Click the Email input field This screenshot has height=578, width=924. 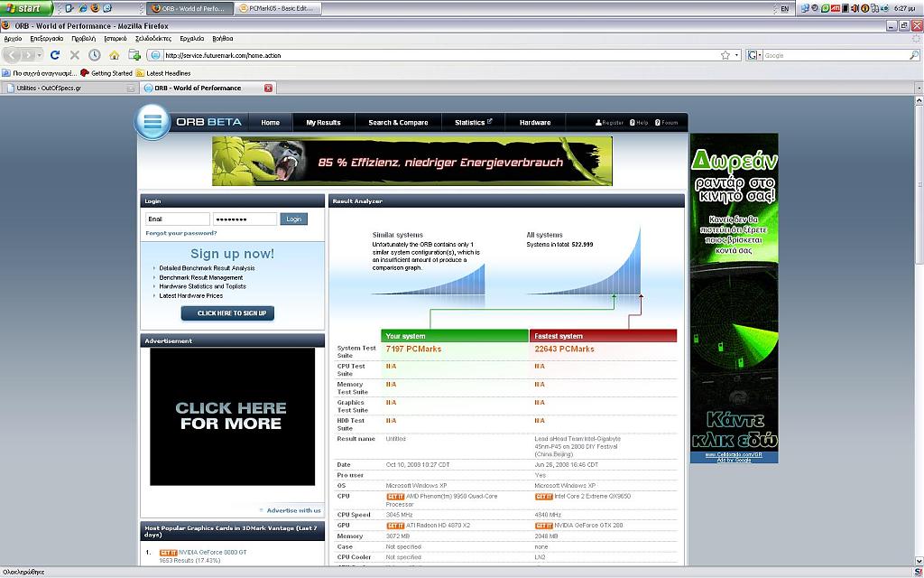[178, 219]
